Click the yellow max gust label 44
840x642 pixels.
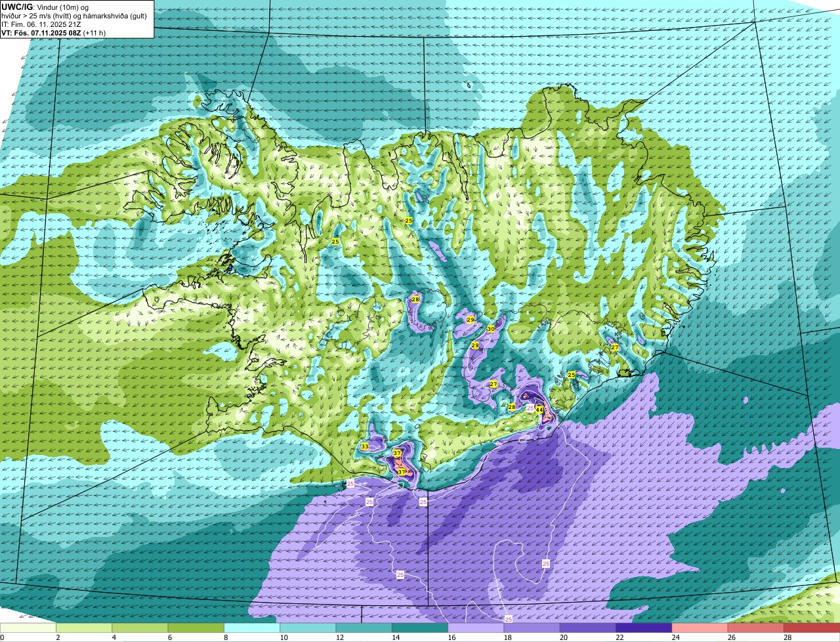539,410
